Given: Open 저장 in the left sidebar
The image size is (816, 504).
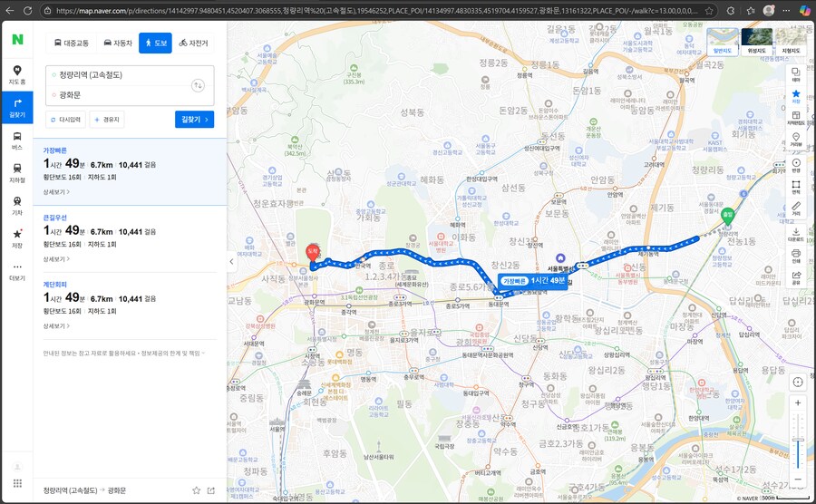Looking at the screenshot, I should click(x=17, y=238).
